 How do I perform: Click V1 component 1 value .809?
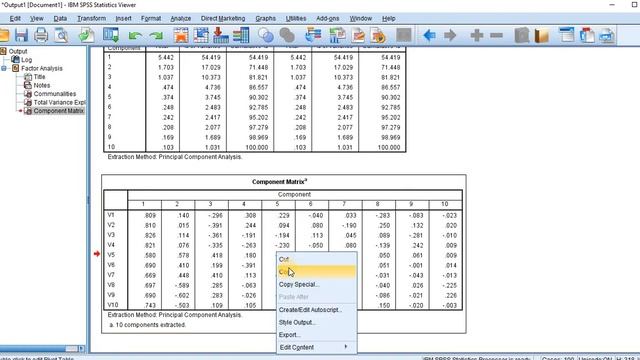point(149,215)
